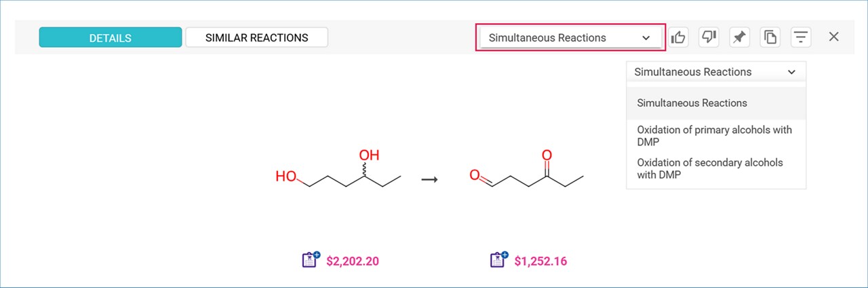Viewport: 868px width, 288px height.
Task: Choose Oxidation of primary alcohols with DMP
Action: (x=714, y=136)
